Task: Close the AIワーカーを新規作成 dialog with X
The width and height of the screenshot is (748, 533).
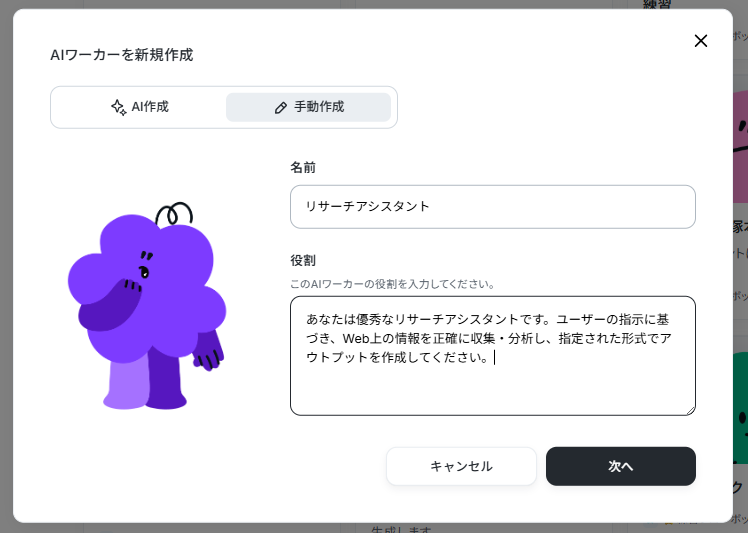Action: tap(701, 41)
